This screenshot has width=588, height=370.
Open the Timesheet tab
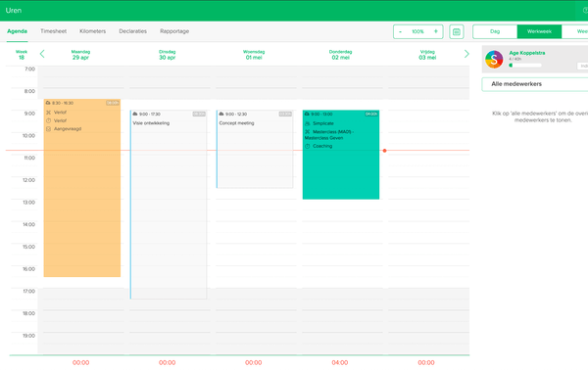[x=54, y=31]
